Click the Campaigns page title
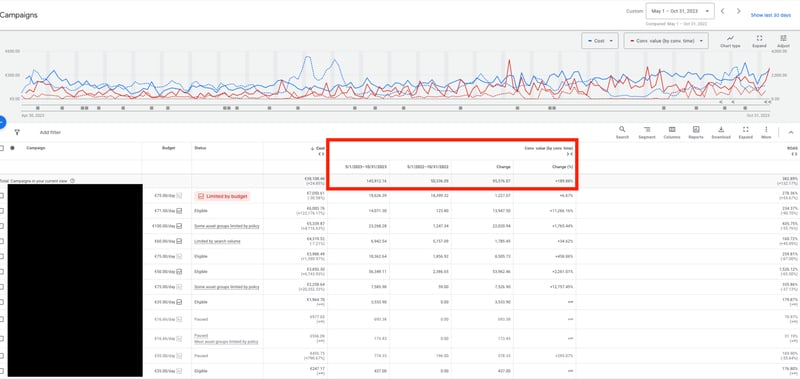Image resolution: width=800 pixels, height=379 pixels. [18, 15]
